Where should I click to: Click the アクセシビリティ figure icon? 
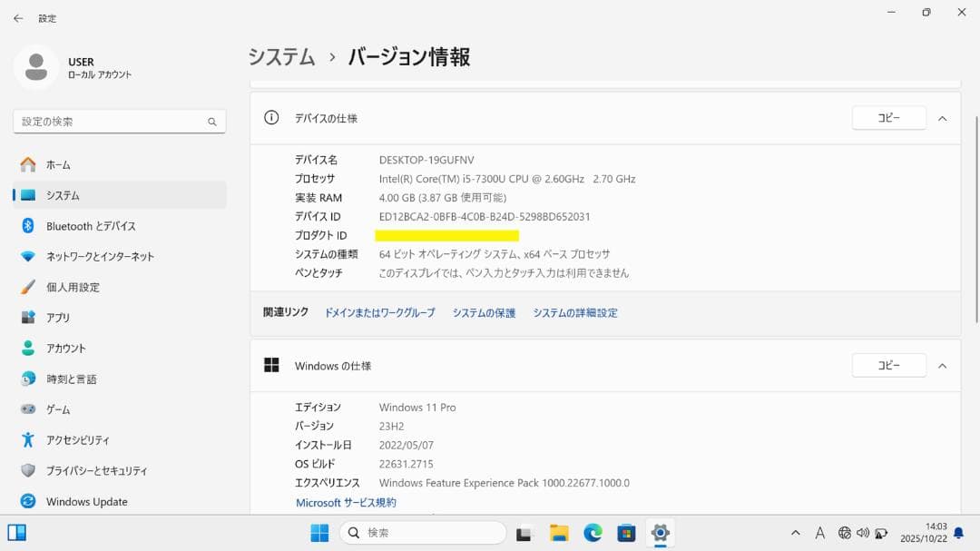(x=28, y=439)
